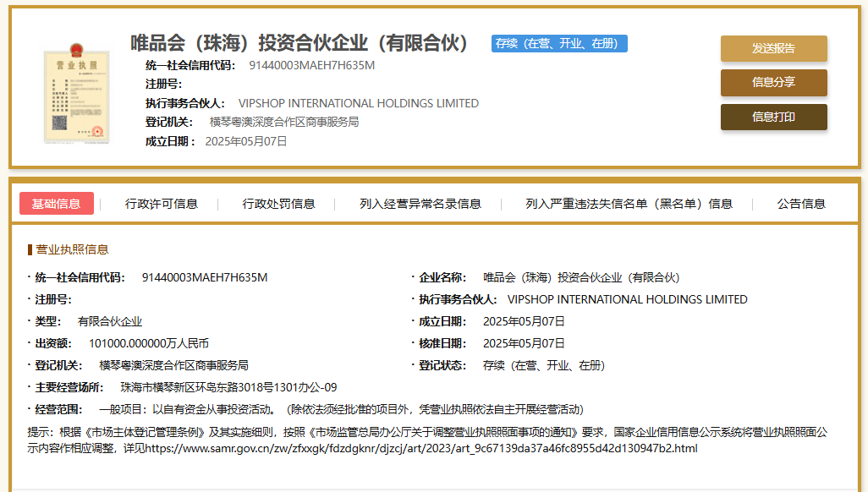The height and width of the screenshot is (492, 868).
Task: Click the 注册号 label in license section
Action: 53,299
